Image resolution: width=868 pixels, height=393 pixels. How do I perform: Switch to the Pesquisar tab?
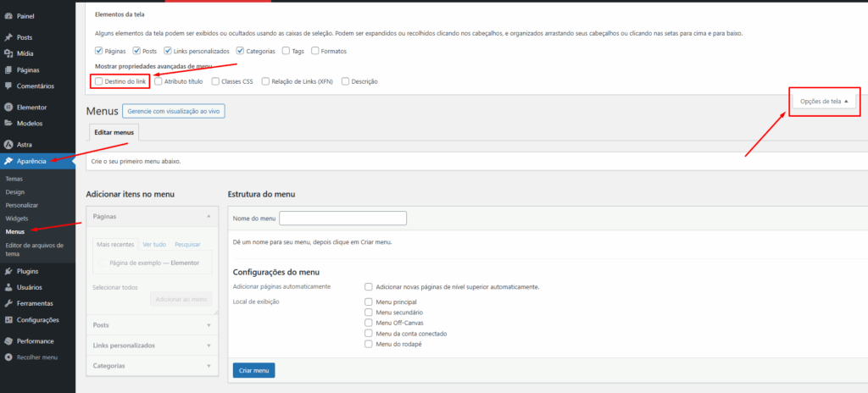(x=187, y=244)
